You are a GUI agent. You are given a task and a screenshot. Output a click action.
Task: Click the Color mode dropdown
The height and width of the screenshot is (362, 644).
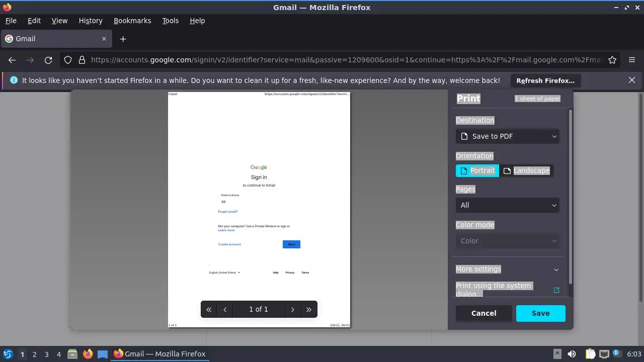pos(508,241)
